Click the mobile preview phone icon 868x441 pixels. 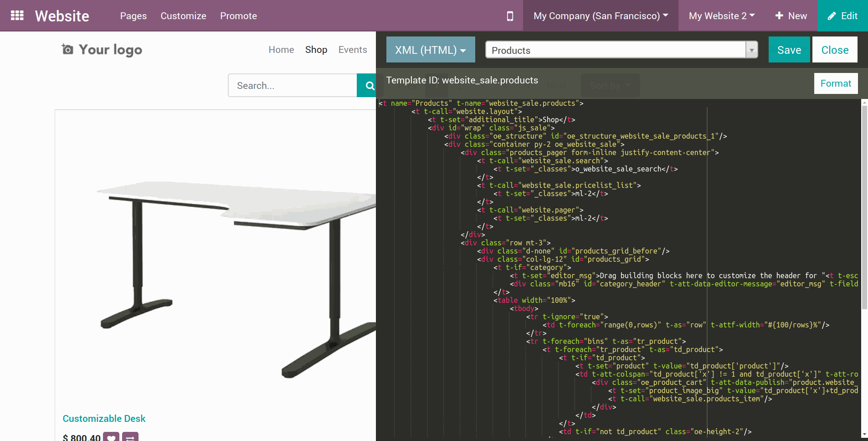[510, 16]
